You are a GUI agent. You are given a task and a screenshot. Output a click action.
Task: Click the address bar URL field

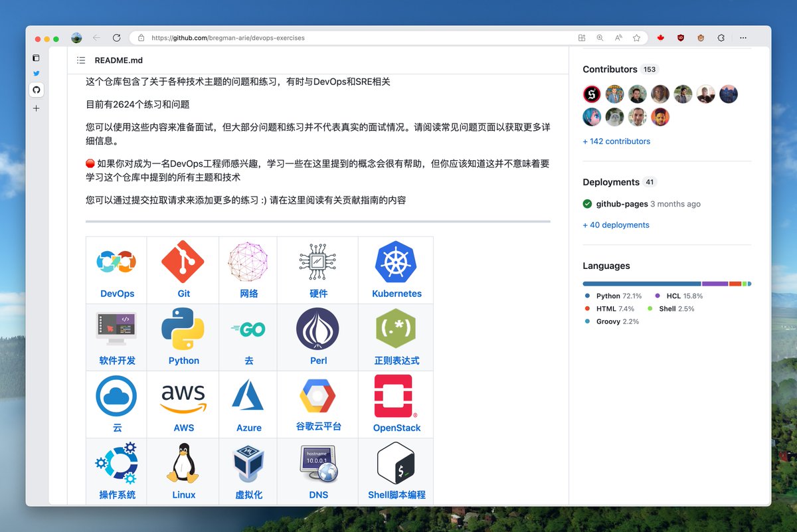(389, 38)
